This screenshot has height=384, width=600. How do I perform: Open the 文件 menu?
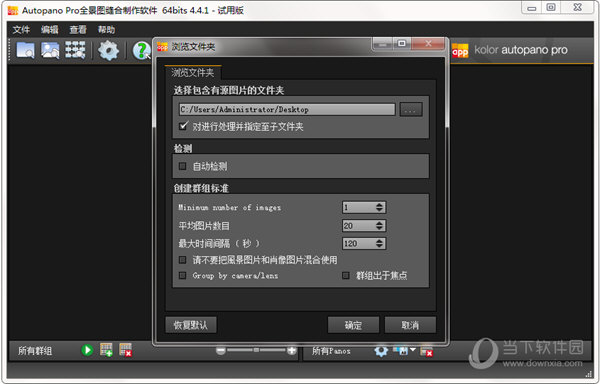tap(21, 29)
